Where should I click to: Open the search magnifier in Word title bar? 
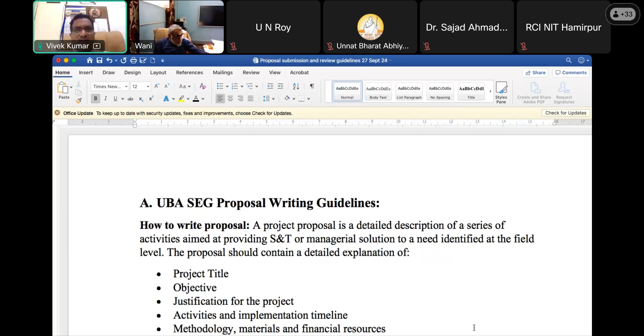point(568,60)
